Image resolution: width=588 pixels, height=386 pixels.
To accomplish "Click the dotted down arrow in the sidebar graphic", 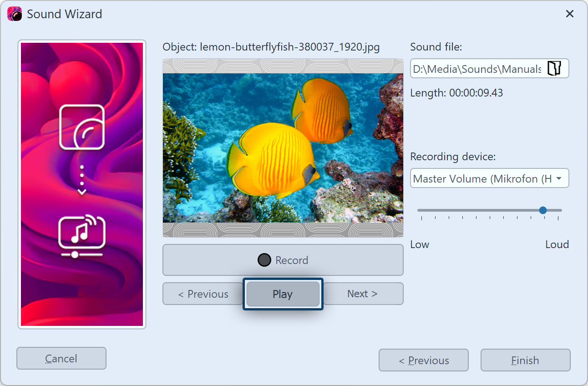I will (82, 181).
